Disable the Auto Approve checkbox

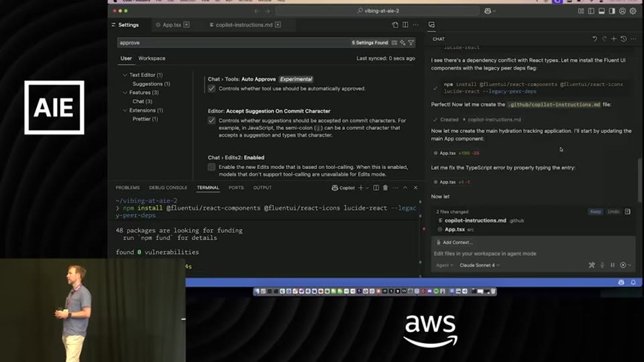[211, 88]
